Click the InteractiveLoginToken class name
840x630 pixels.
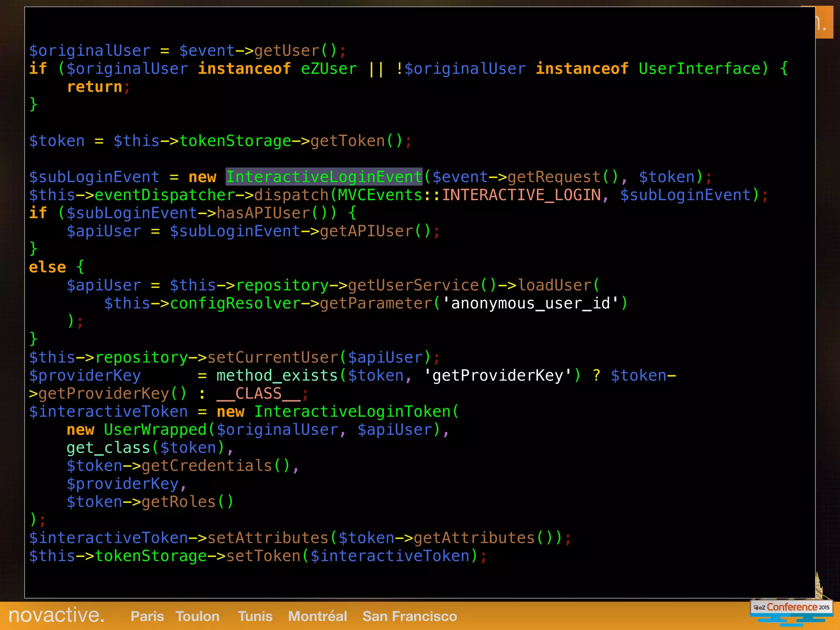[x=353, y=411]
